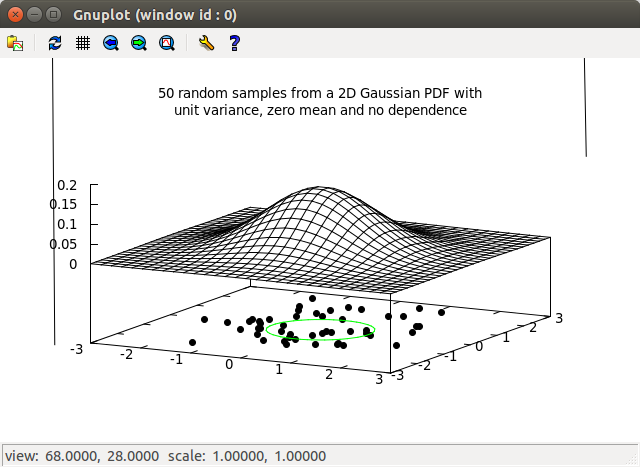Click the 0.2 label on the z-axis
640x467 pixels.
pyautogui.click(x=67, y=185)
